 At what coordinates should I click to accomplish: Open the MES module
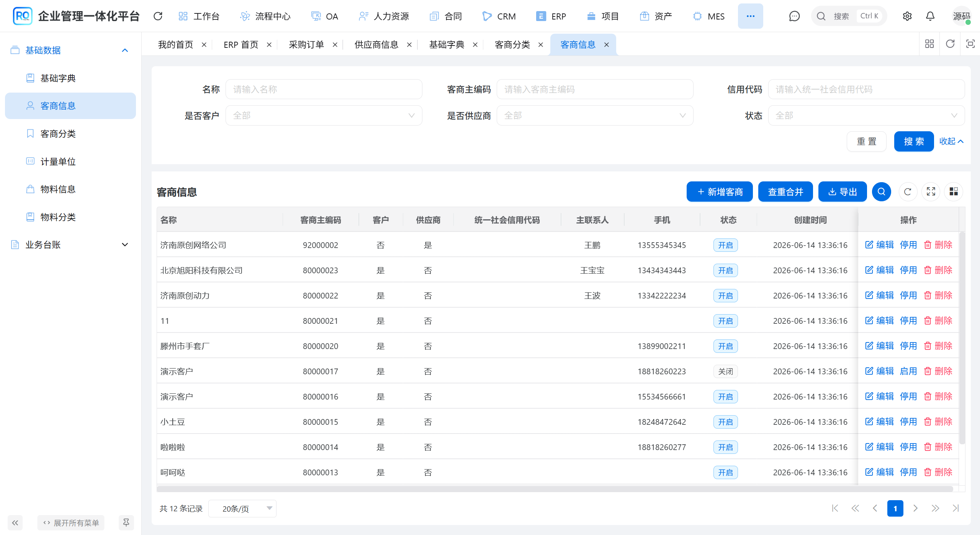(709, 16)
